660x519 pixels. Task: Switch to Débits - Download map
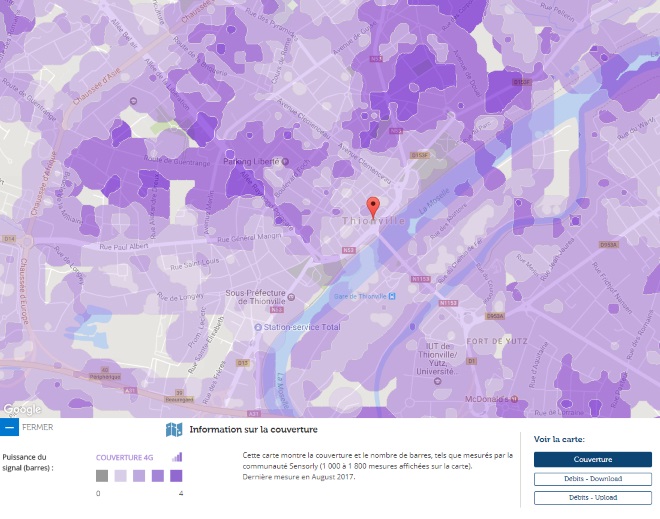[x=593, y=479]
